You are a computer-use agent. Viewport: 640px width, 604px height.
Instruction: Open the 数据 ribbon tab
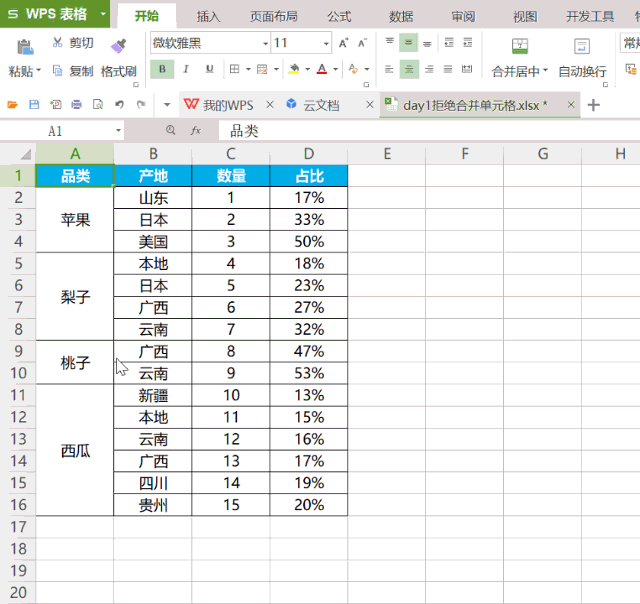pos(401,16)
